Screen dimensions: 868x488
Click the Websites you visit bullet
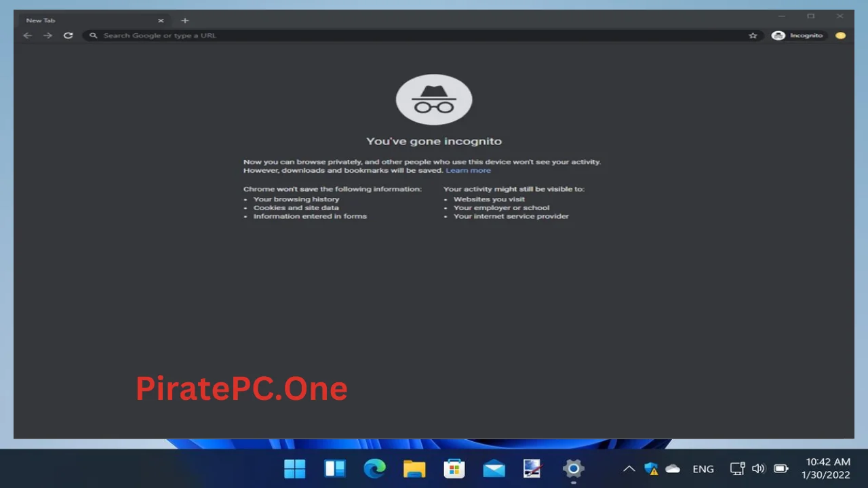[x=489, y=199]
